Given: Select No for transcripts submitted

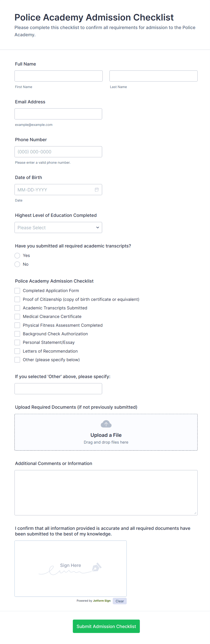Looking at the screenshot, I should tap(17, 264).
